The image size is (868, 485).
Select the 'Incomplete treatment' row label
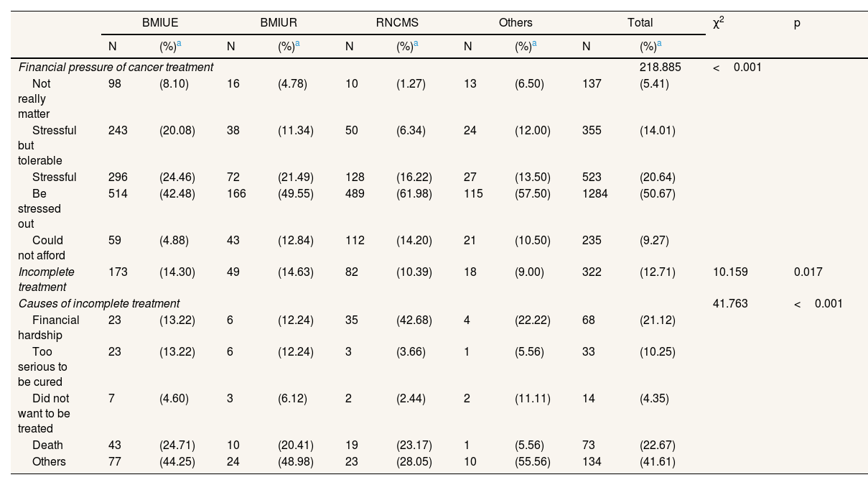click(x=46, y=280)
